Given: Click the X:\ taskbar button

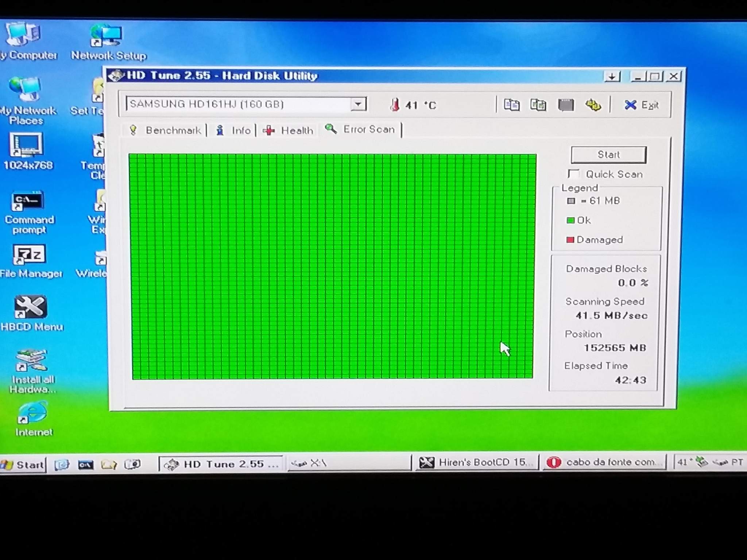Looking at the screenshot, I should point(349,463).
